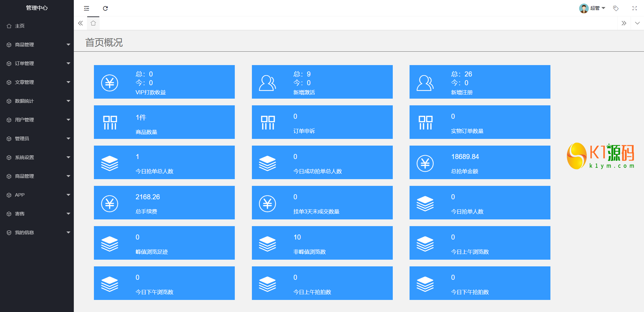Click the layers icon on the 今日下午抢拍数 card
This screenshot has height=312, width=644.
[425, 284]
